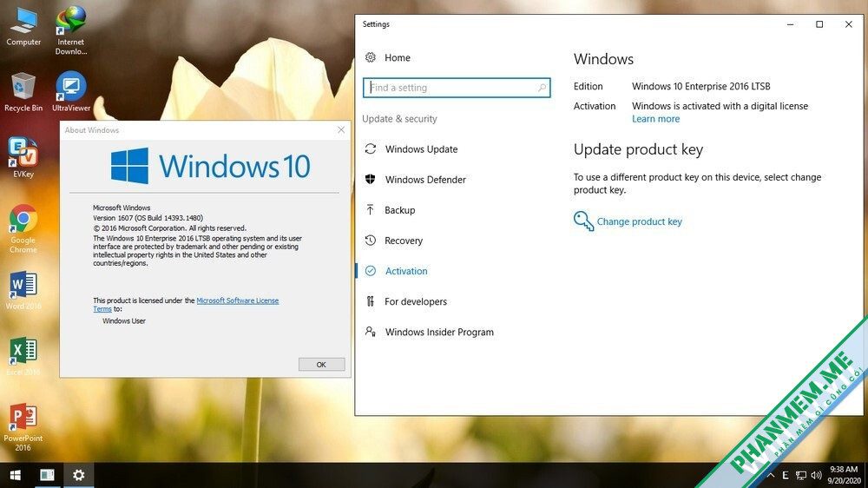
Task: Open the taskbar clock and date
Action: coord(845,475)
